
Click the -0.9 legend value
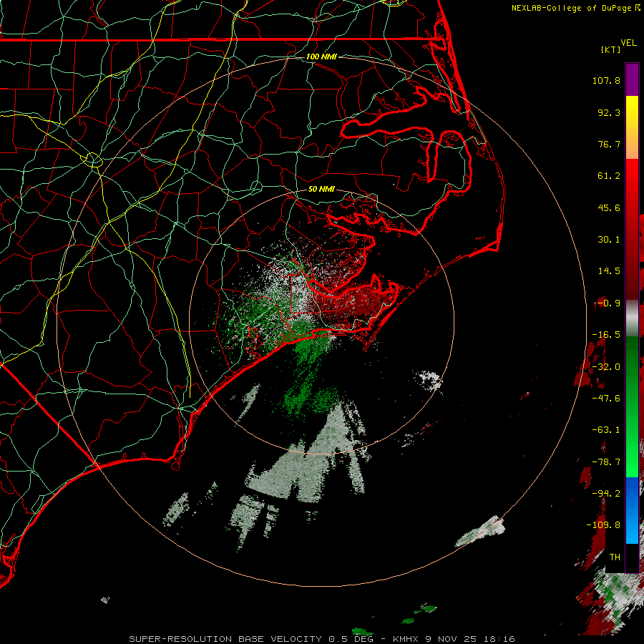coord(608,303)
